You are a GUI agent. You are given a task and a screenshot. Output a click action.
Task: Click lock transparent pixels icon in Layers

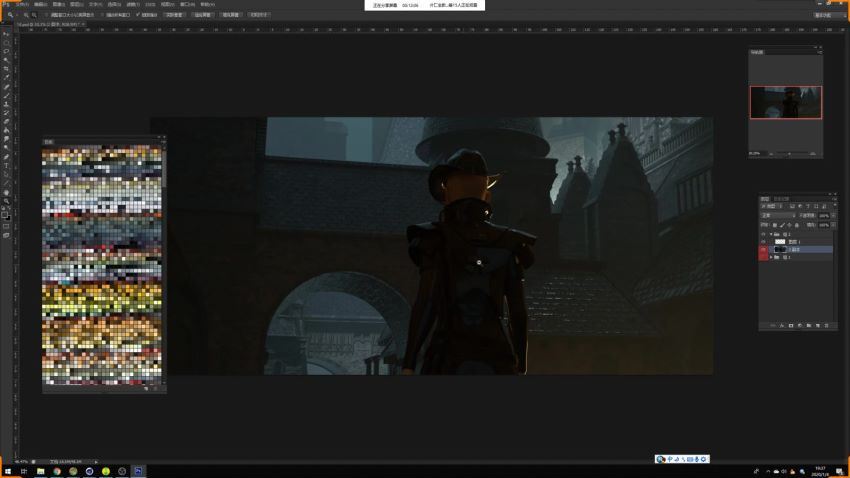(x=775, y=225)
